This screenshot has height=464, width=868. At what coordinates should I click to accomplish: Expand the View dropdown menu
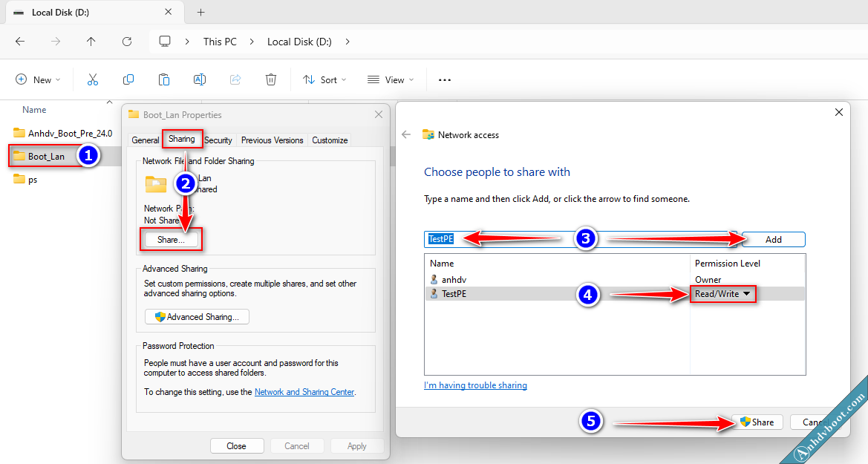pyautogui.click(x=391, y=80)
